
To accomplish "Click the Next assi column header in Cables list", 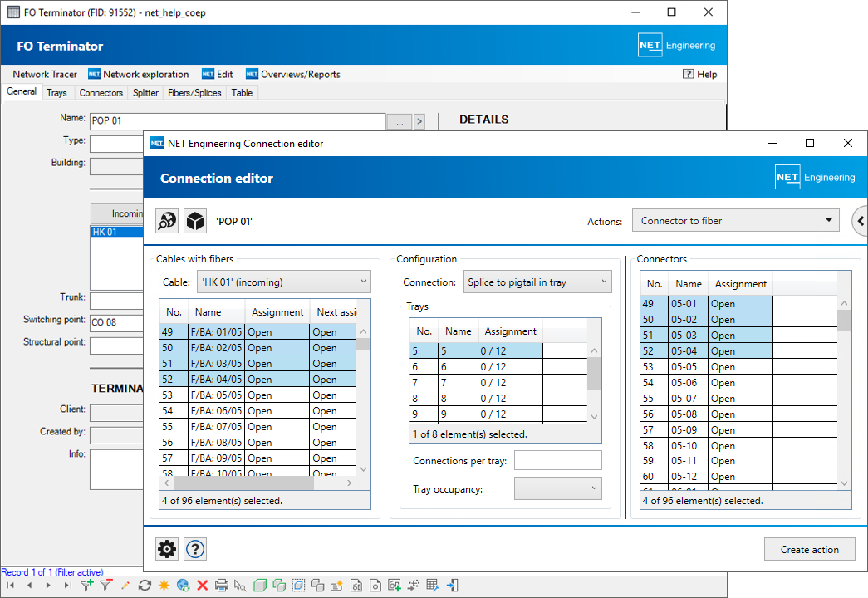I will point(334,311).
